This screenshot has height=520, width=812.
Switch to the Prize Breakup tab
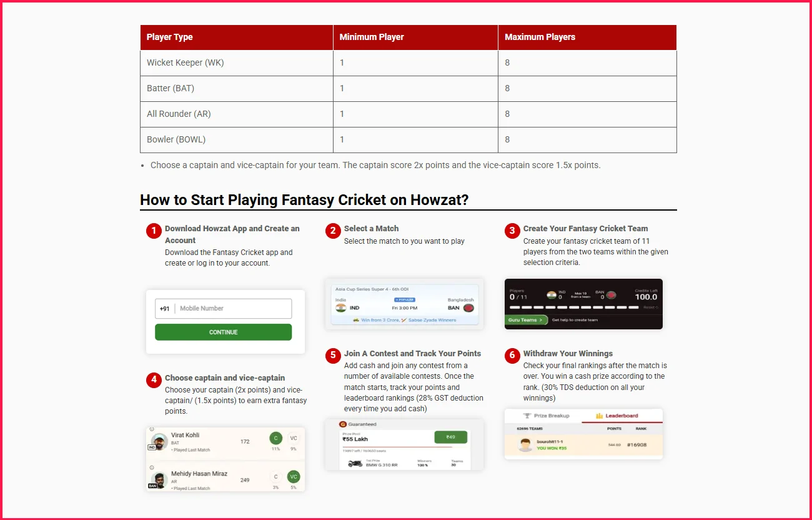point(546,416)
